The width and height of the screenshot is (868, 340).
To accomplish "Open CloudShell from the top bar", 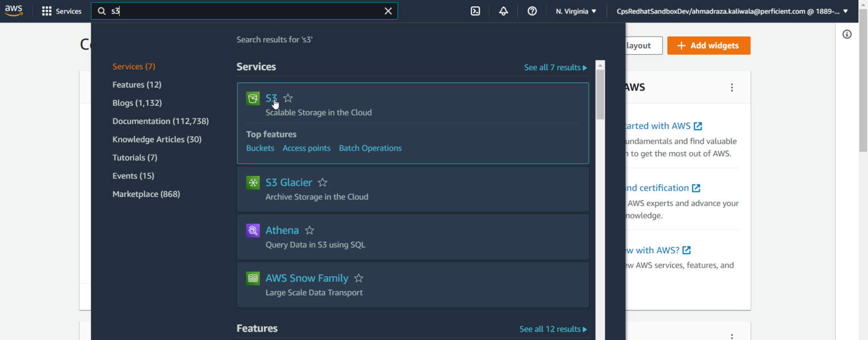I will coord(475,11).
